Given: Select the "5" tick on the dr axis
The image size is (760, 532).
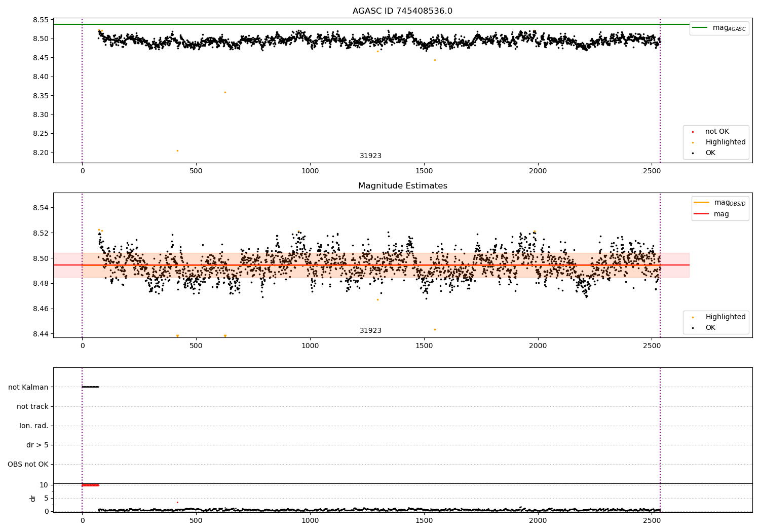Looking at the screenshot, I should click(x=47, y=498).
